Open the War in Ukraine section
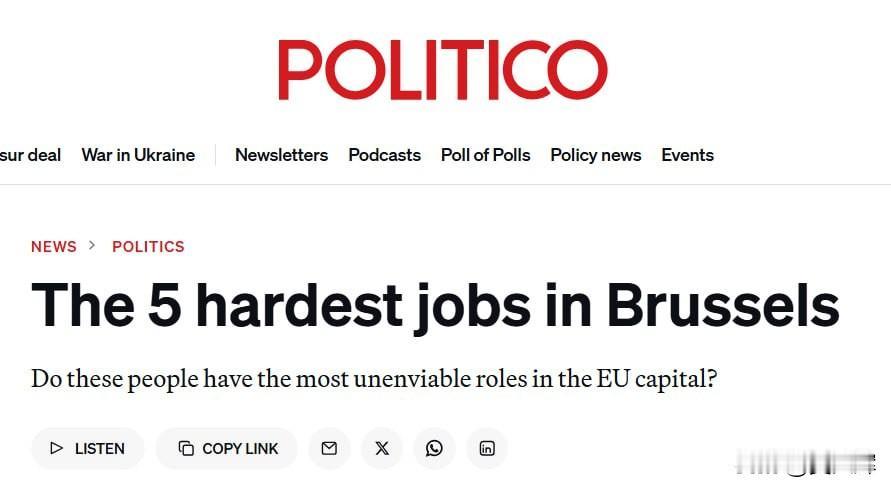891x490 pixels. pos(138,155)
